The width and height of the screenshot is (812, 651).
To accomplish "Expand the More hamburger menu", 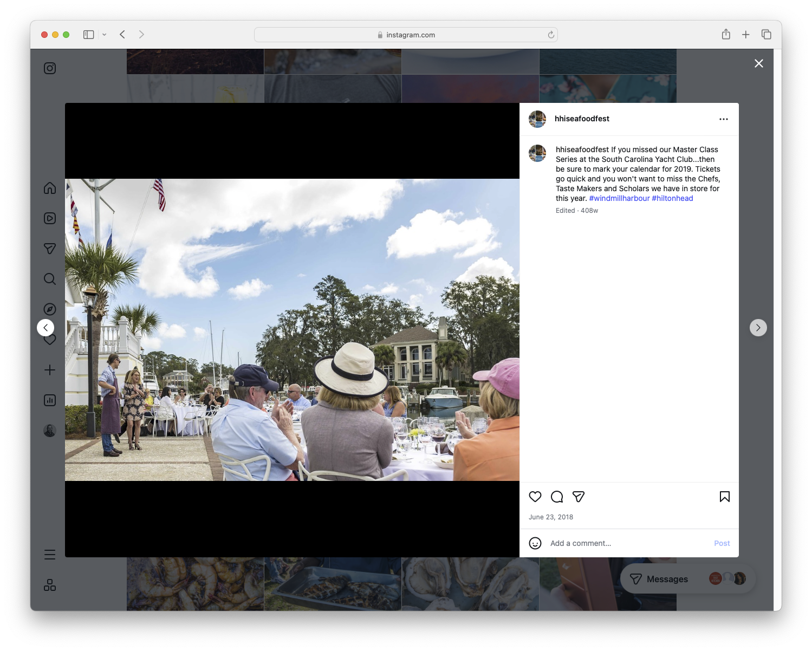I will (49, 554).
